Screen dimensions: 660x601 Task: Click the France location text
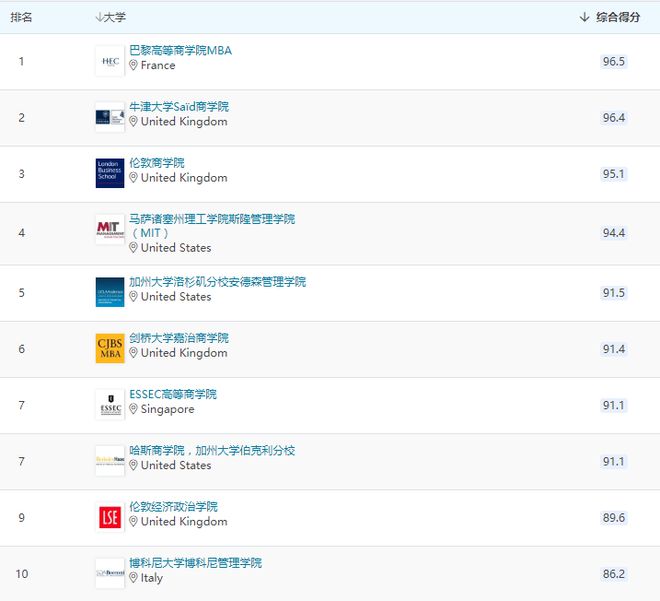point(158,65)
